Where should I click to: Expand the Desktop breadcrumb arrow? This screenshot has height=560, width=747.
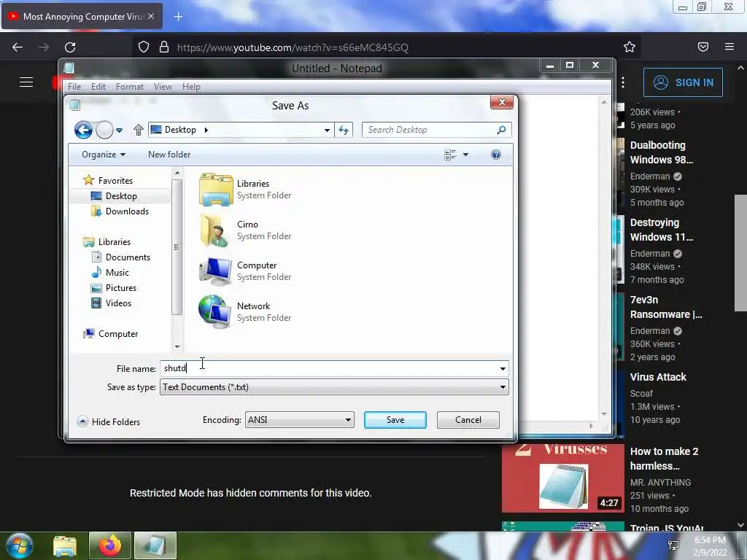point(206,130)
